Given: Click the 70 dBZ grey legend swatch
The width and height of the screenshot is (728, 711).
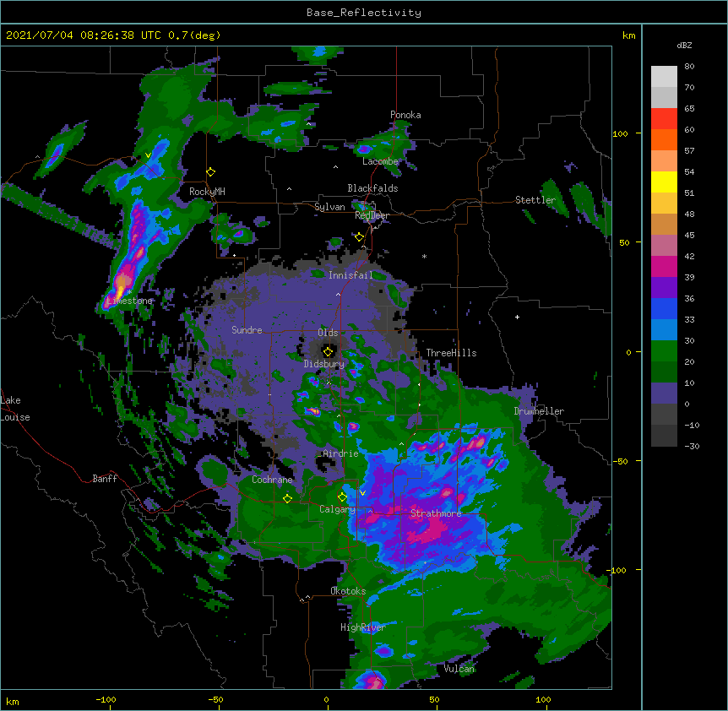Looking at the screenshot, I should pos(664,97).
